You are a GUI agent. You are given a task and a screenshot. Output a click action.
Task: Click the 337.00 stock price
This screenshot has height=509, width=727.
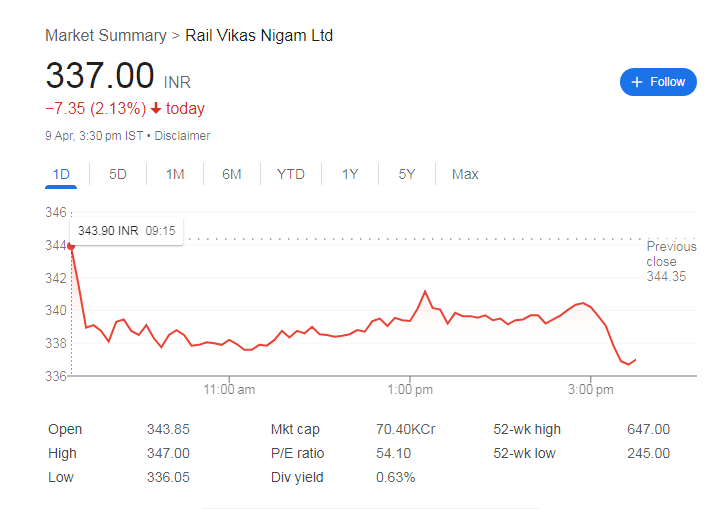100,77
